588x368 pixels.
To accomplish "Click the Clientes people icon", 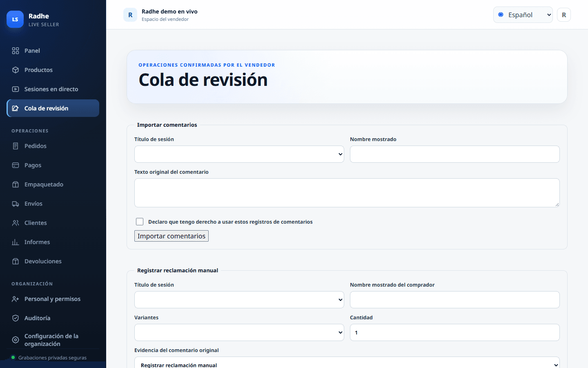I will point(16,223).
